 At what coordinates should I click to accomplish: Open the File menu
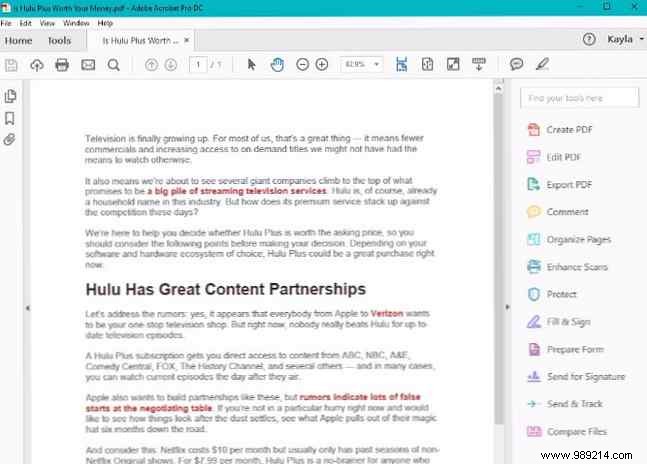click(6, 23)
